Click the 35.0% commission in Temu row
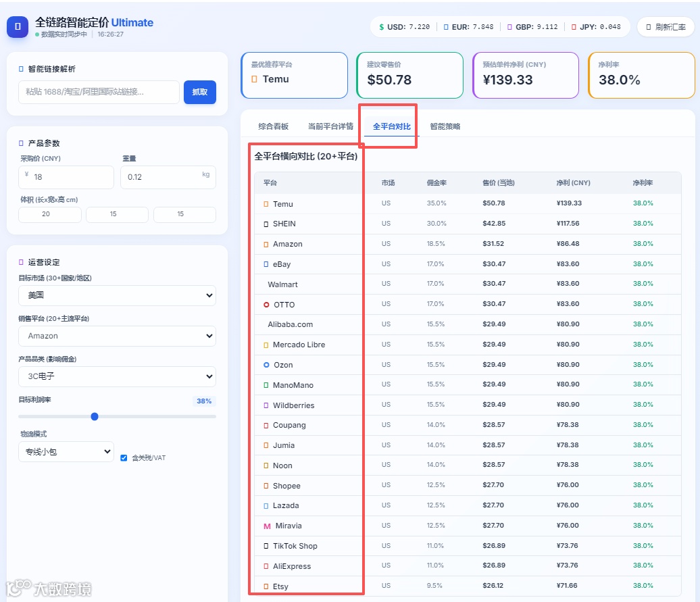The width and height of the screenshot is (700, 602). pos(436,203)
